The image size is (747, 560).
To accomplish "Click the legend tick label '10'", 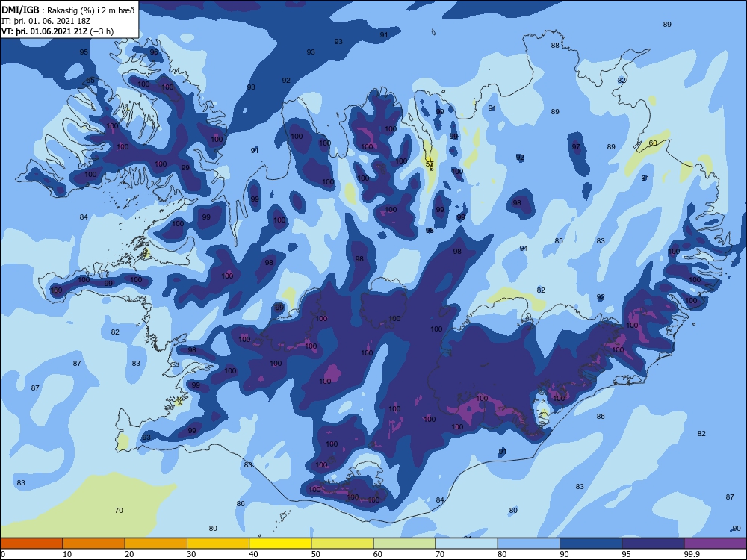I will coord(67,554).
